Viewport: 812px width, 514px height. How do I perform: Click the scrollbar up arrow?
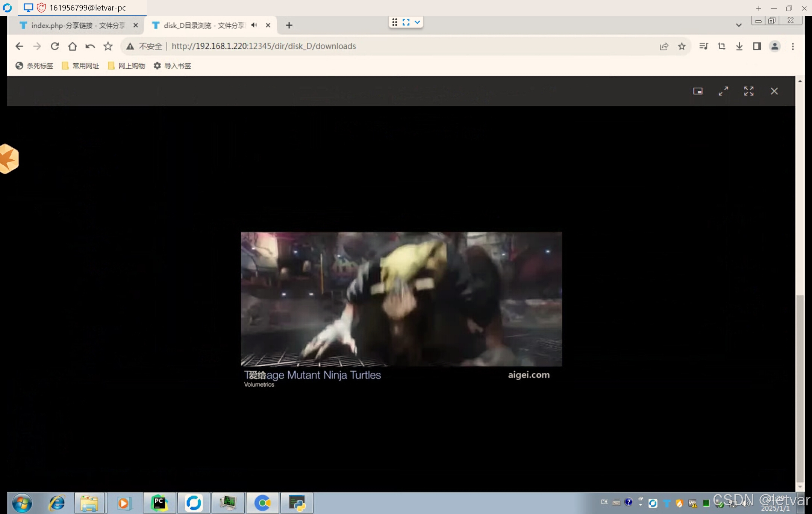[800, 81]
